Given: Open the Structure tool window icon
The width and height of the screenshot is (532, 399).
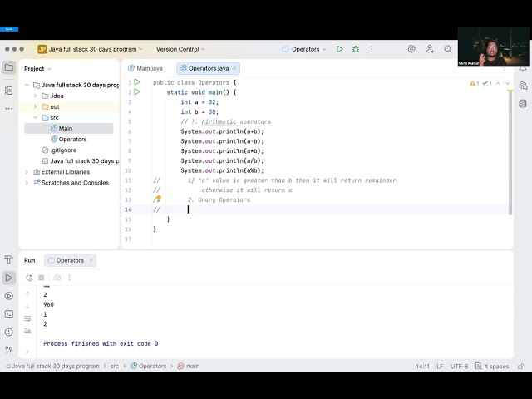Looking at the screenshot, I should [9, 91].
